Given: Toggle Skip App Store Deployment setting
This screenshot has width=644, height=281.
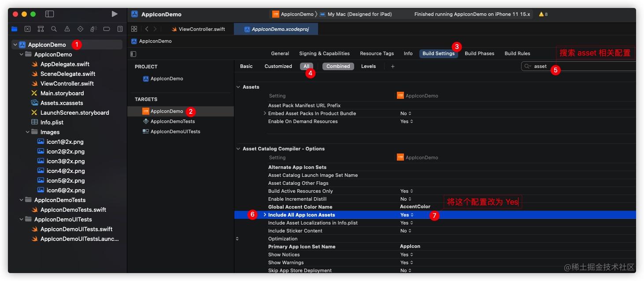Looking at the screenshot, I should point(405,270).
